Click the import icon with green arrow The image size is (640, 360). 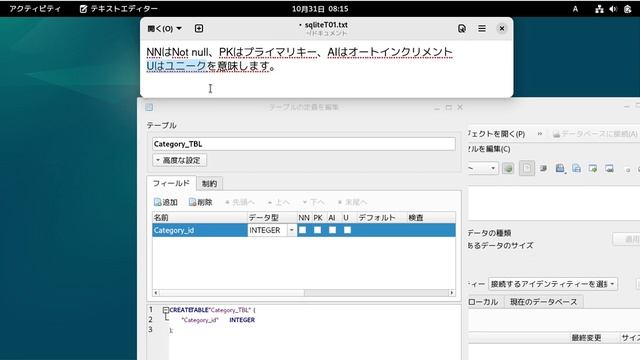pyautogui.click(x=593, y=168)
